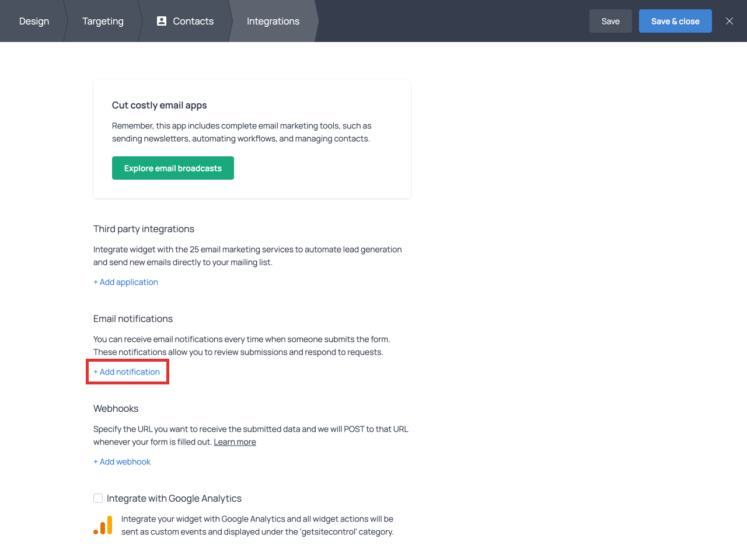This screenshot has width=747, height=560.
Task: Click the Third party integrations heading
Action: pos(144,229)
